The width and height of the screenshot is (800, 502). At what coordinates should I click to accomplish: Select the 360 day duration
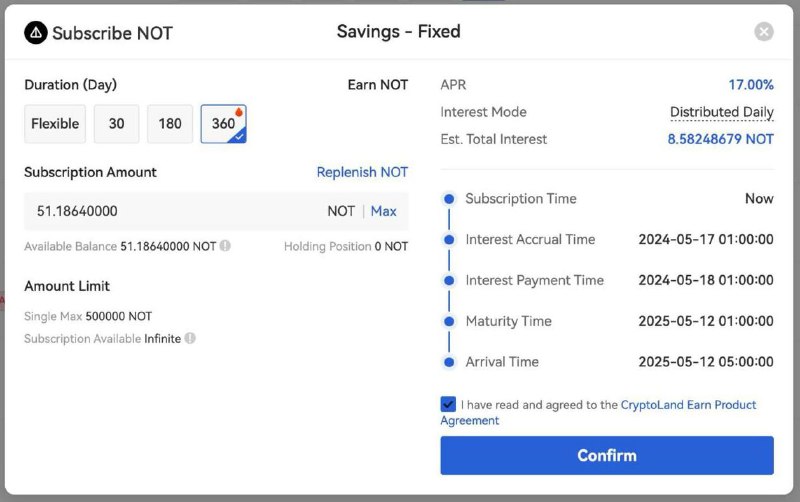223,124
